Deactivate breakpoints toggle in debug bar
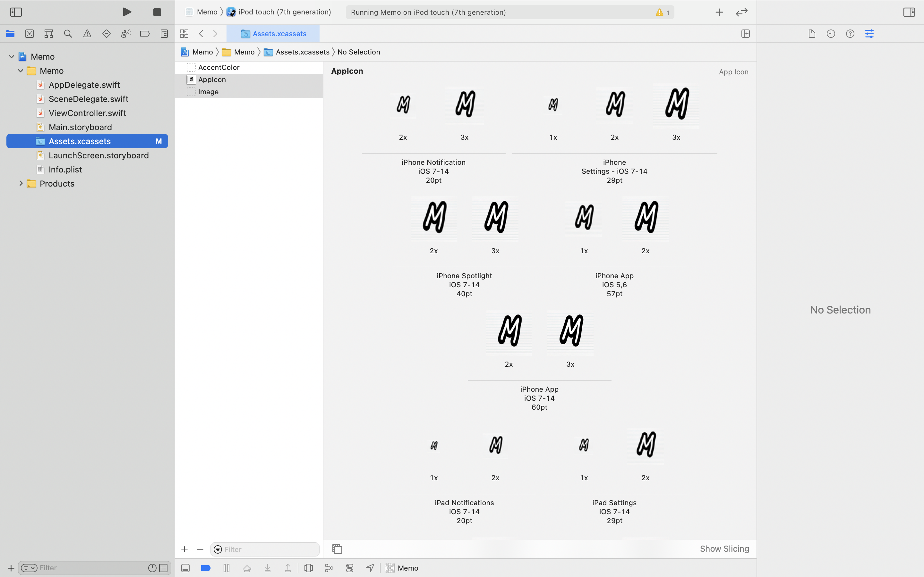The width and height of the screenshot is (924, 577). pos(206,568)
